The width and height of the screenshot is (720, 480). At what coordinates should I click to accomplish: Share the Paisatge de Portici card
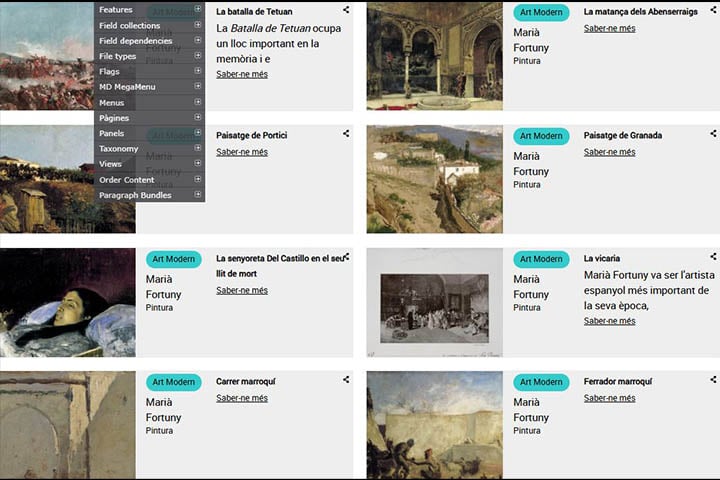(x=346, y=133)
